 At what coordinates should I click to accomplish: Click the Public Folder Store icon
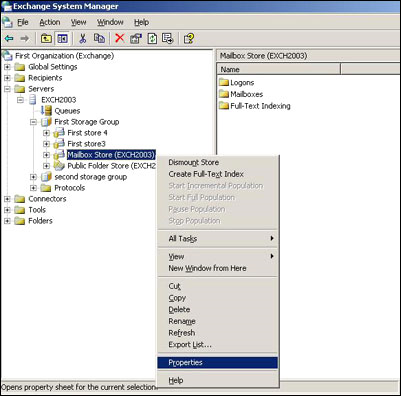59,166
